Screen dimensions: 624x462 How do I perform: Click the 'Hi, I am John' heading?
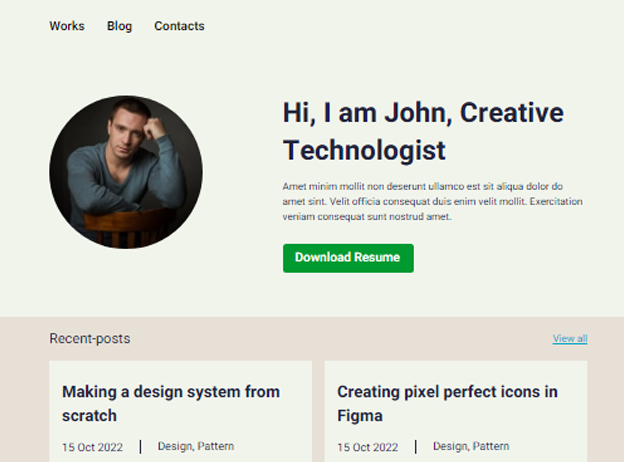click(423, 131)
